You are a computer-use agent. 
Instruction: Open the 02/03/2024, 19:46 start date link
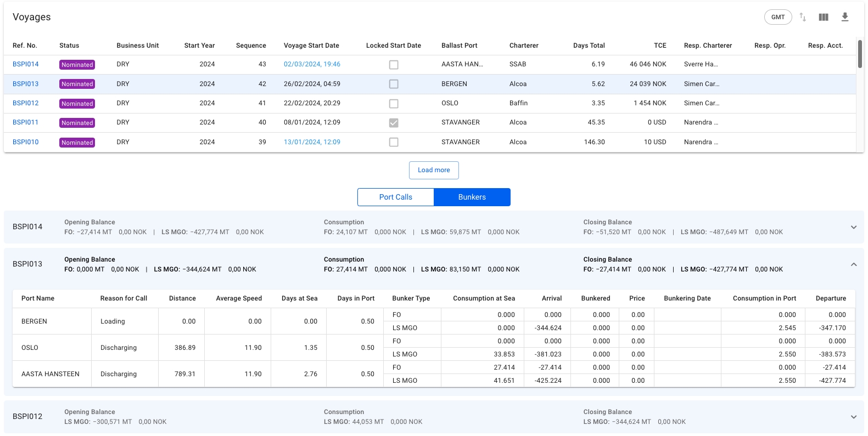click(x=312, y=64)
